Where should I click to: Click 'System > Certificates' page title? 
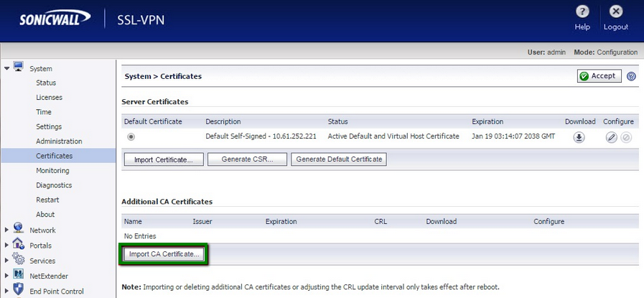[163, 76]
